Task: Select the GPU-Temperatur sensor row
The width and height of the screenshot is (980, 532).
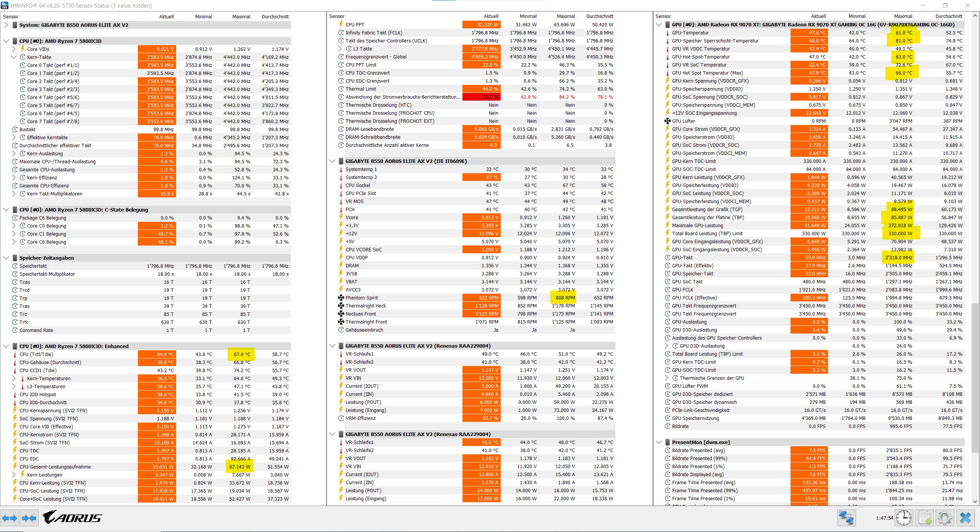Action: pos(690,33)
